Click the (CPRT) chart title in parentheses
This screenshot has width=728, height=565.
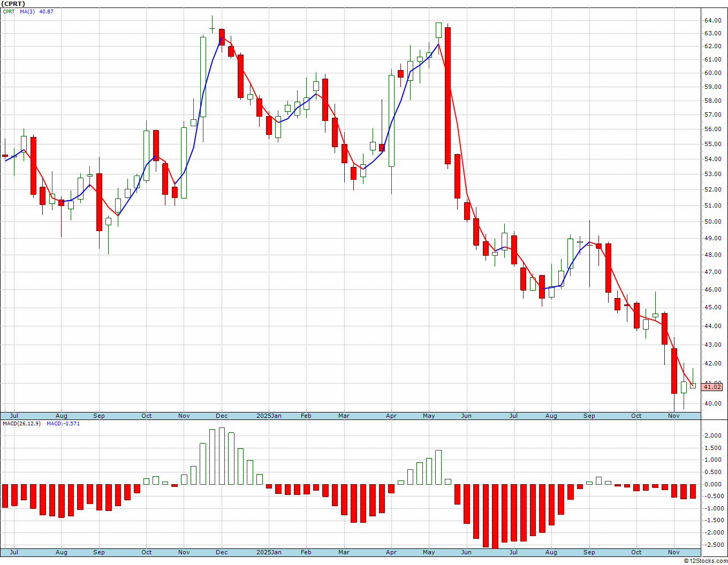(13, 4)
